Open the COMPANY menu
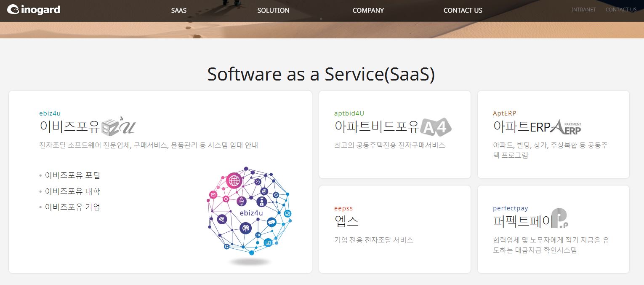 (x=368, y=11)
